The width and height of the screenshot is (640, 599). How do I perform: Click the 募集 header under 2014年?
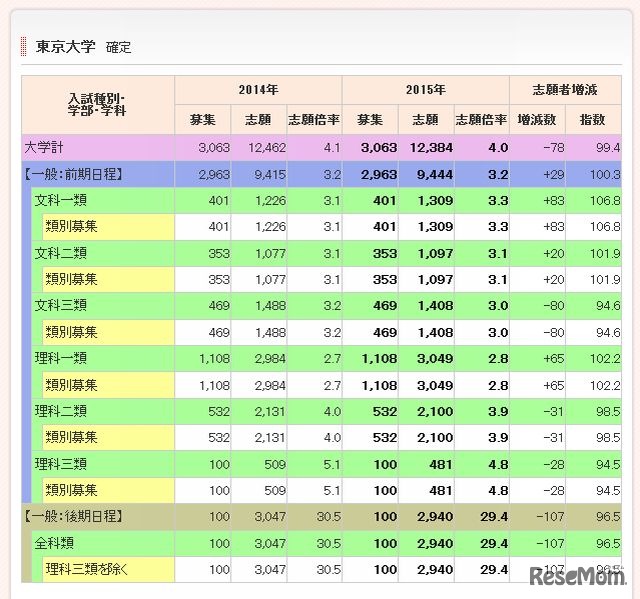[202, 120]
